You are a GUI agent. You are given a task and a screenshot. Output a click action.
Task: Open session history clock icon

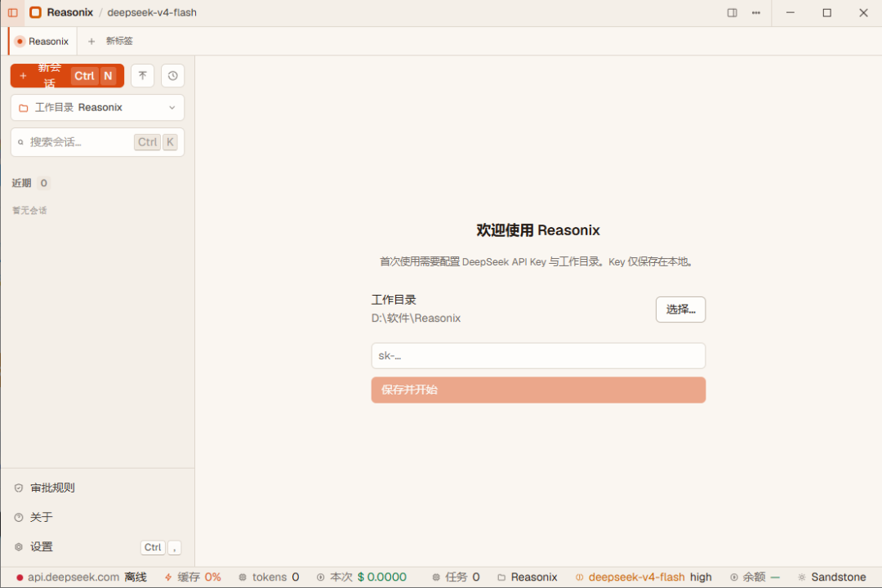[172, 75]
